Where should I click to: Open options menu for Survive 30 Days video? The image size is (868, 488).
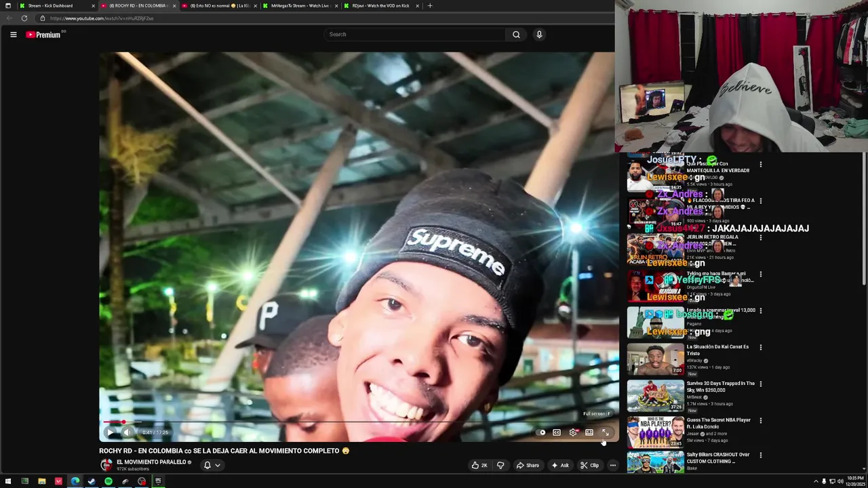760,384
